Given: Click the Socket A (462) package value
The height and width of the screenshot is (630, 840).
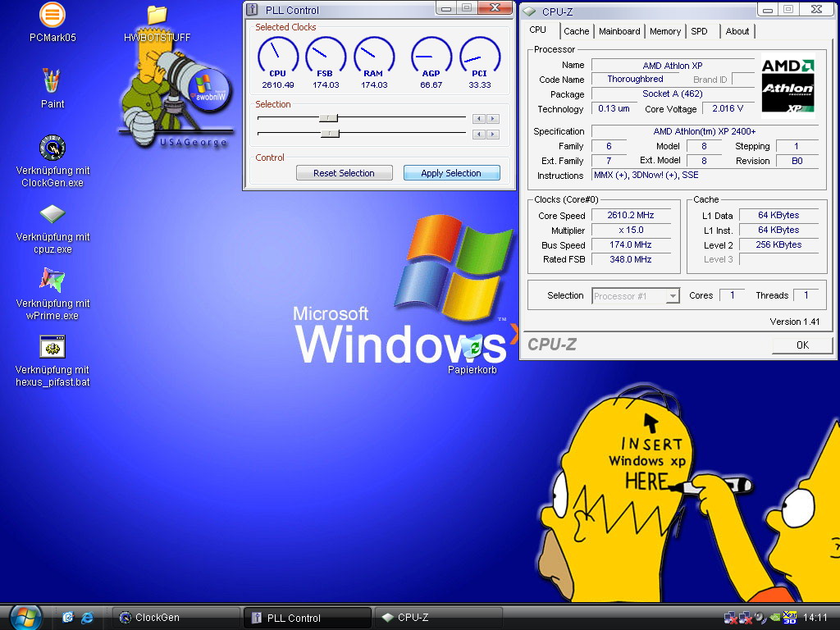Looking at the screenshot, I should 673,94.
